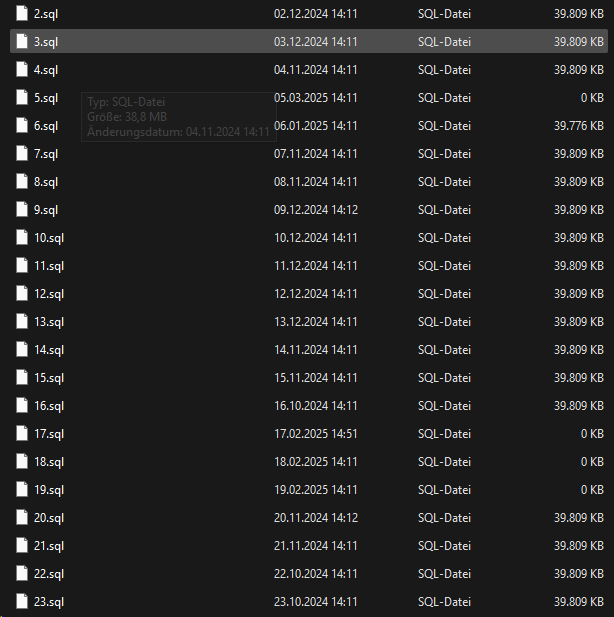
Task: Click the date 17.02.2025 14:51
Action: pos(316,434)
